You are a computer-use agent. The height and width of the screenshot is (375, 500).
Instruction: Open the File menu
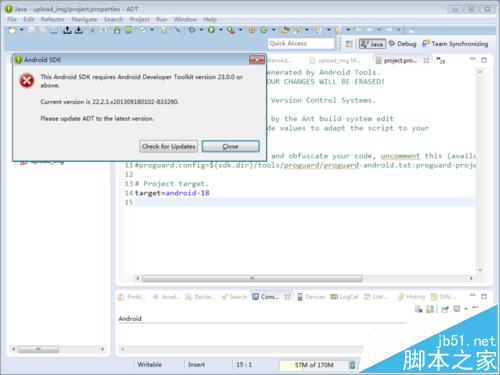click(12, 19)
